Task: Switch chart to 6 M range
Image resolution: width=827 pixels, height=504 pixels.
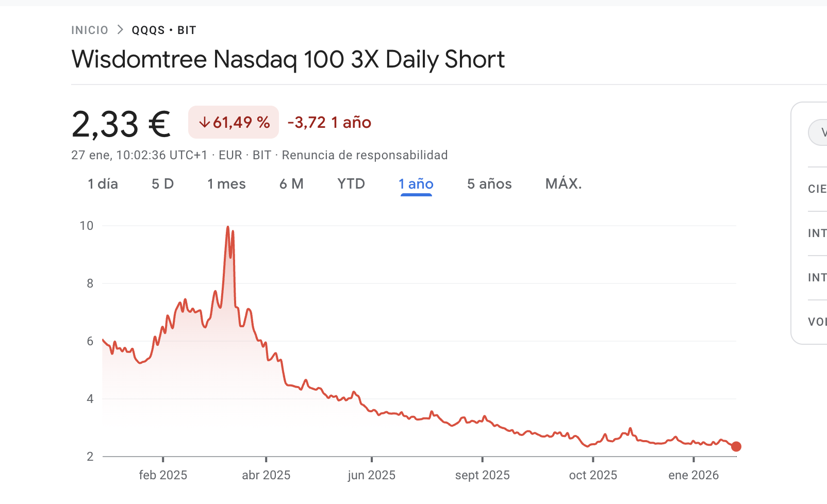Action: click(291, 184)
